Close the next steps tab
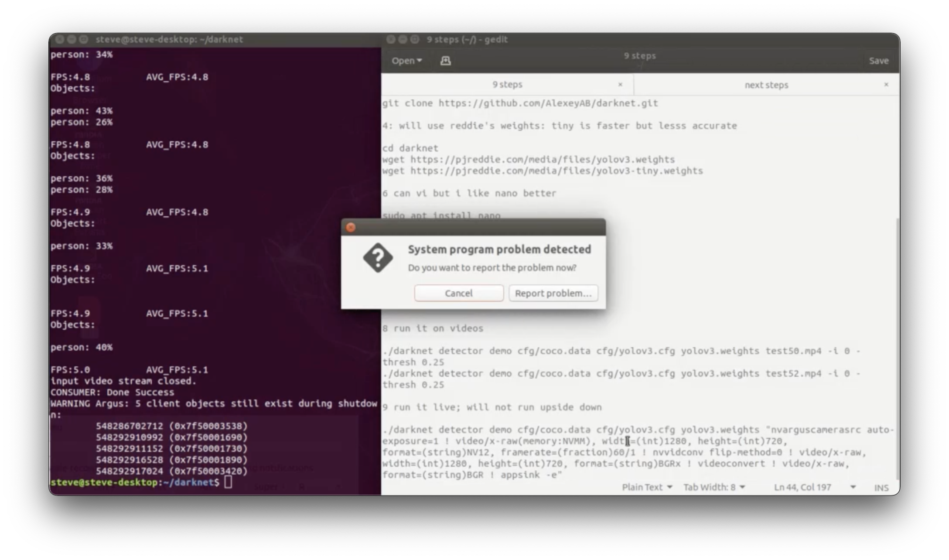Screen dimensions: 949x560 point(886,85)
